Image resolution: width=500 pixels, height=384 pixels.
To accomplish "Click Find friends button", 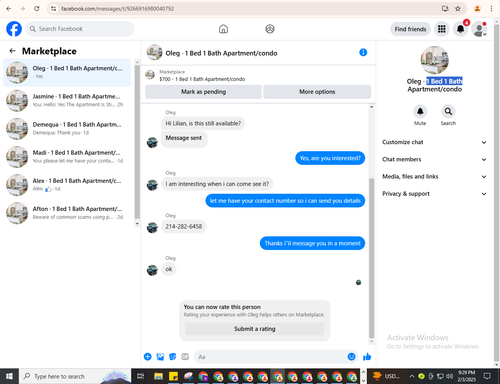I will (x=410, y=29).
